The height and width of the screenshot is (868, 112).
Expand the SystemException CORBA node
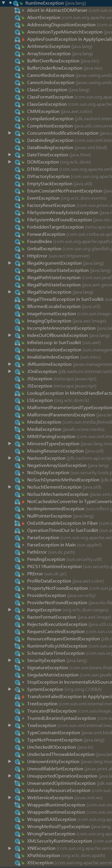click(10, 689)
